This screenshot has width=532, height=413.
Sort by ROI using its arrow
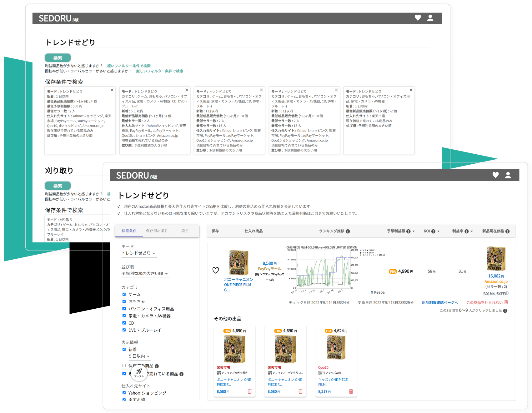(439, 231)
